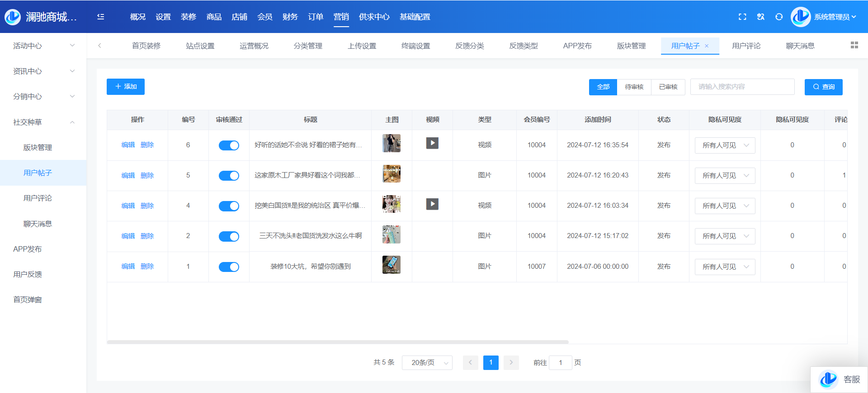The height and width of the screenshot is (393, 868).
Task: Close the 用户帖子 tab with its X icon
Action: [x=707, y=46]
